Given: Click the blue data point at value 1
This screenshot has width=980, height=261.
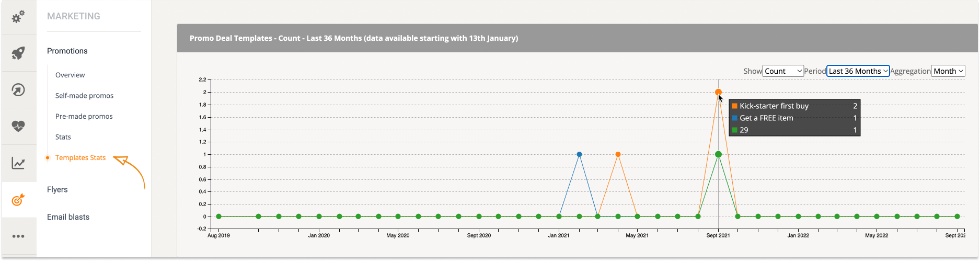Looking at the screenshot, I should pyautogui.click(x=579, y=154).
